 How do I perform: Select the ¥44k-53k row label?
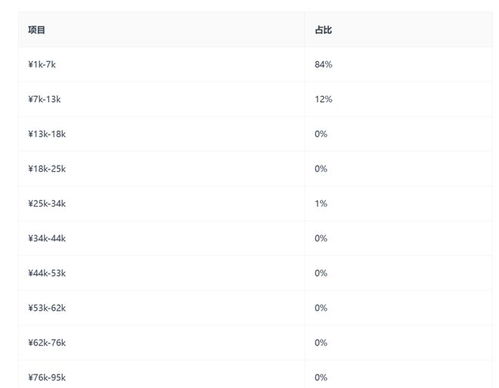tap(47, 273)
